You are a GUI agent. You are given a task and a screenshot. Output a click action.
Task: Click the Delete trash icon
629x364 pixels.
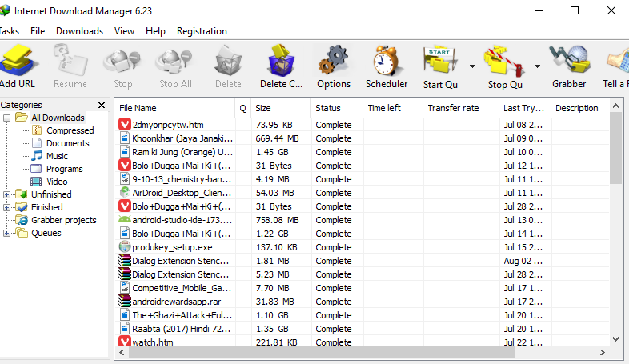coord(228,61)
